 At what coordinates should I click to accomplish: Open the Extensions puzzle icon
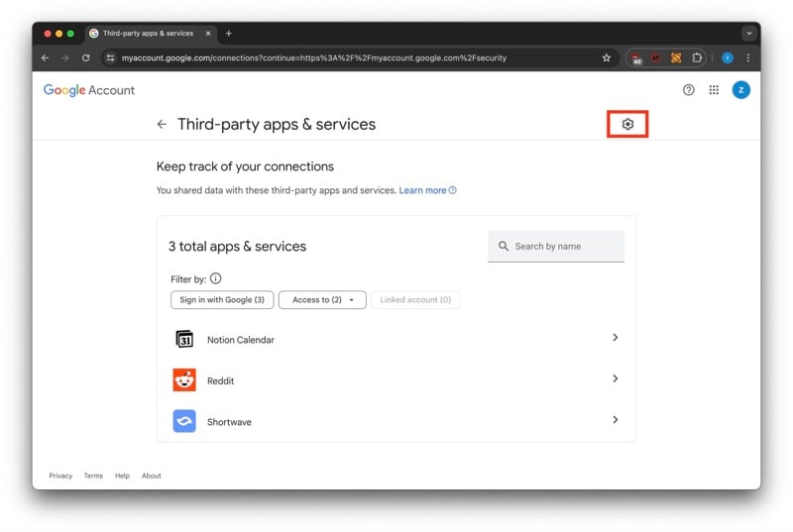point(697,58)
